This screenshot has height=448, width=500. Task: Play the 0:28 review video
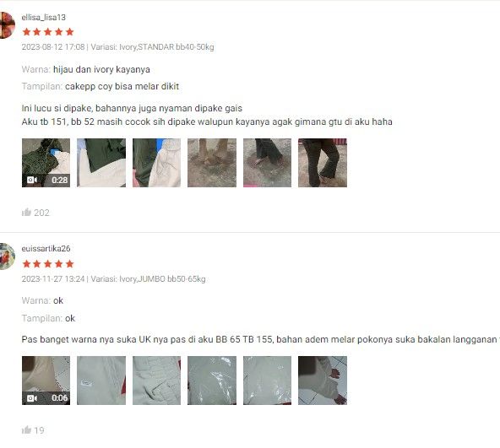click(46, 163)
